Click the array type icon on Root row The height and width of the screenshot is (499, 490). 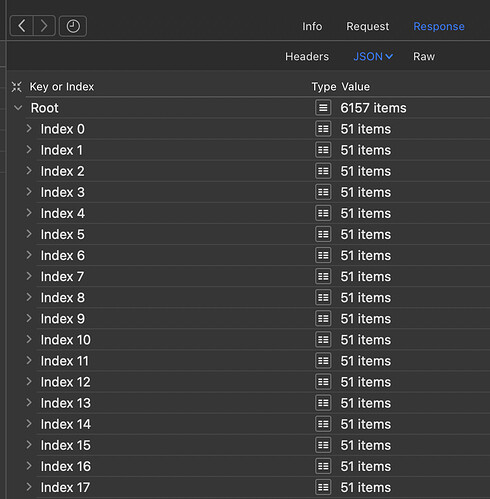[x=323, y=108]
